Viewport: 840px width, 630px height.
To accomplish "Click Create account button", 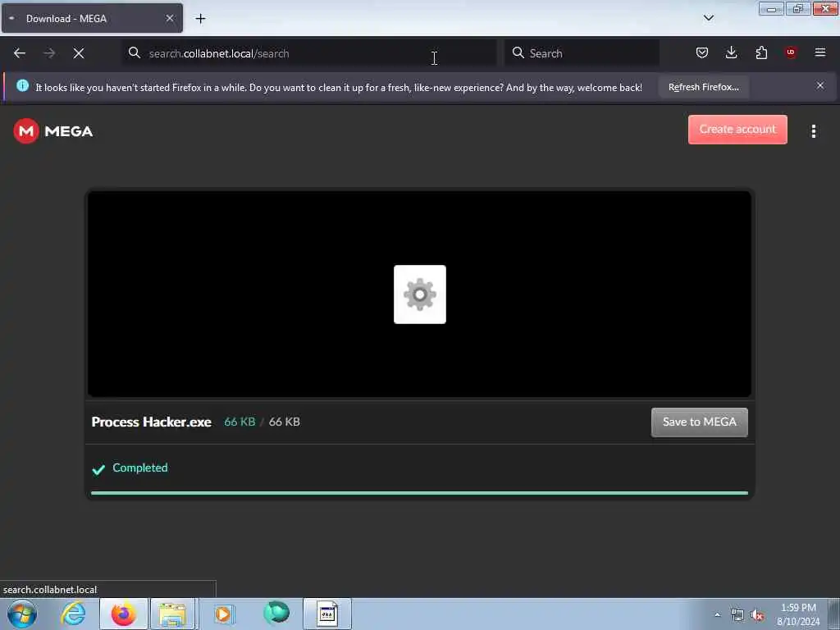I will point(737,130).
